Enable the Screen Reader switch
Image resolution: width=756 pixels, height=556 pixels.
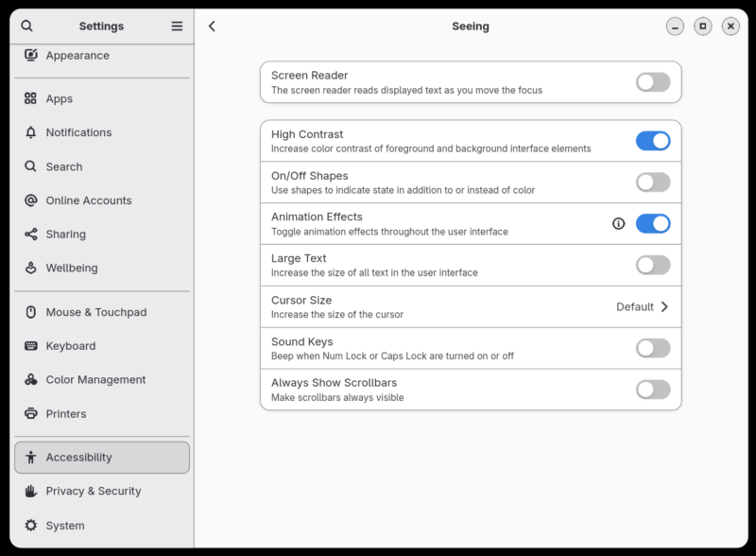pyautogui.click(x=652, y=82)
